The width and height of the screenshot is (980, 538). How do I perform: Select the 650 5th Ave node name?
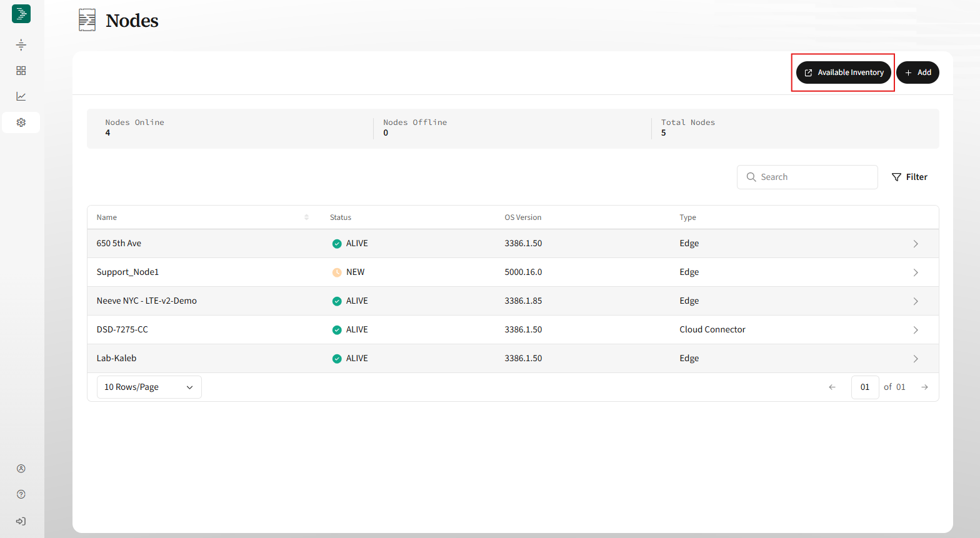click(119, 243)
